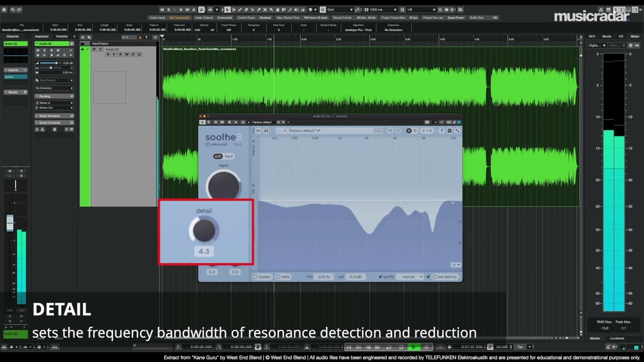Click soothe3 headphones listen icon
This screenshot has width=644, height=362.
(266, 131)
